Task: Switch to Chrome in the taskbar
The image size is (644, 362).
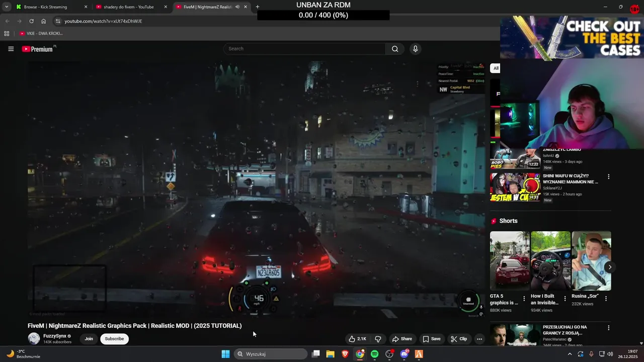Action: coord(360,354)
